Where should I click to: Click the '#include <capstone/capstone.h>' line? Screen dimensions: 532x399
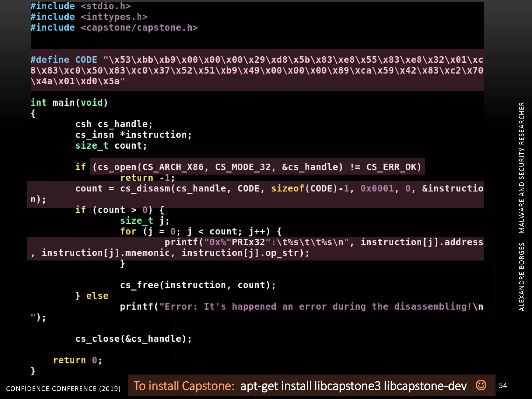[114, 28]
